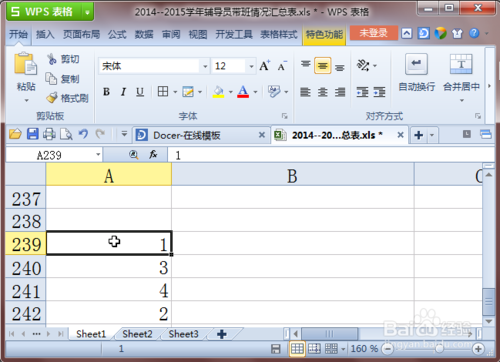The image size is (500, 362).
Task: Click the 未登录 login button
Action: click(x=373, y=33)
